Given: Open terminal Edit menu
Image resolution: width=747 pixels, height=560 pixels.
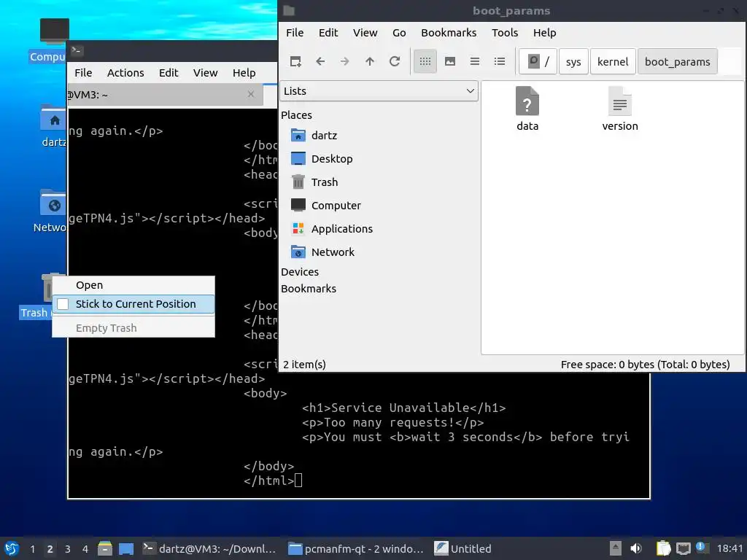Looking at the screenshot, I should coord(169,73).
